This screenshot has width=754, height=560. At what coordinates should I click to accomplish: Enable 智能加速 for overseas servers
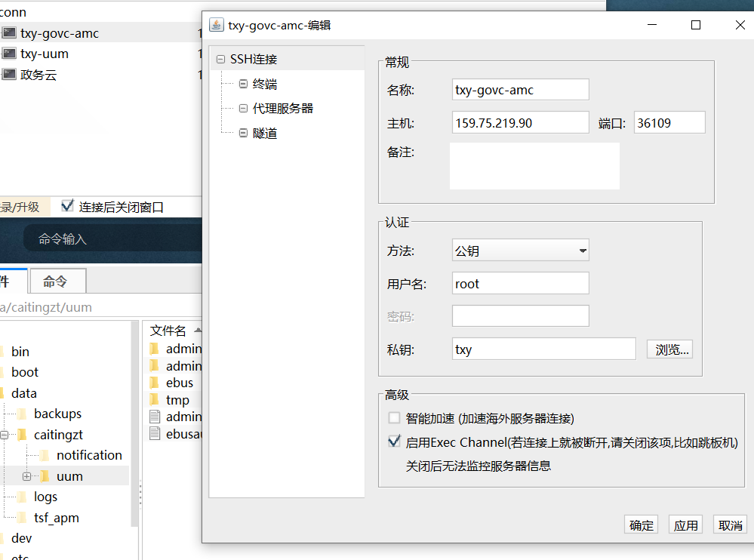(393, 417)
